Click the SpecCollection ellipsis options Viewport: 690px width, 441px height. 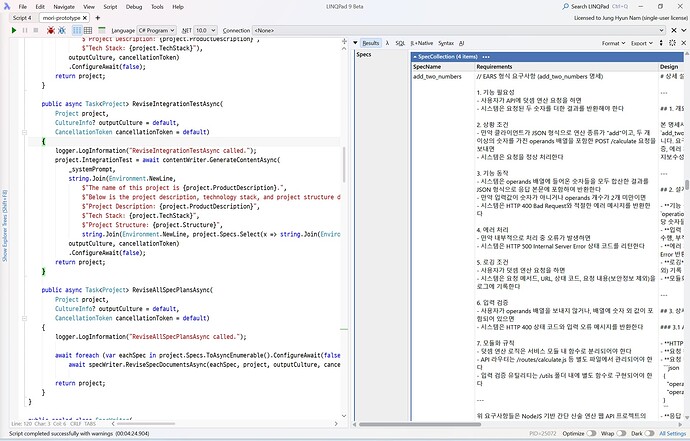[x=486, y=57]
